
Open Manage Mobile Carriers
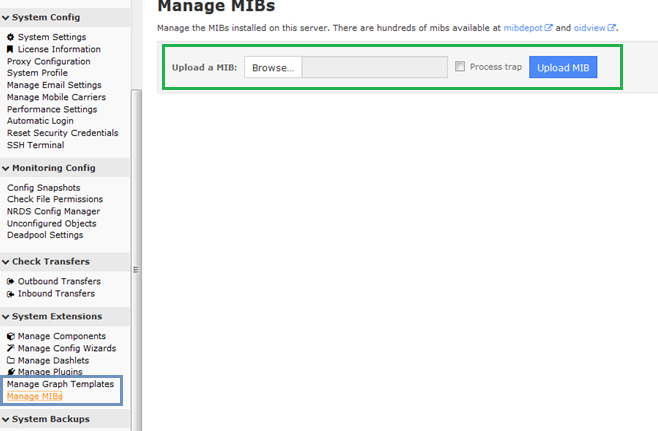click(x=56, y=97)
